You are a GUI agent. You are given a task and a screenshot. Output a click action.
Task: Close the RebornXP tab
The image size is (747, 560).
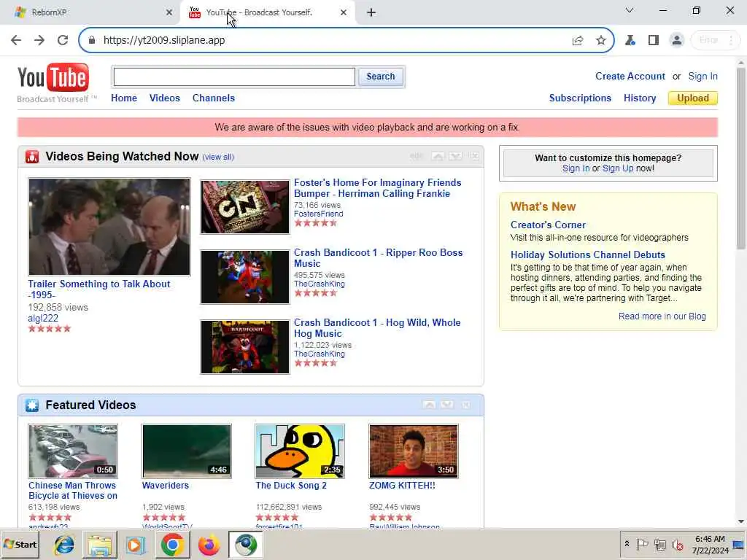tap(169, 13)
